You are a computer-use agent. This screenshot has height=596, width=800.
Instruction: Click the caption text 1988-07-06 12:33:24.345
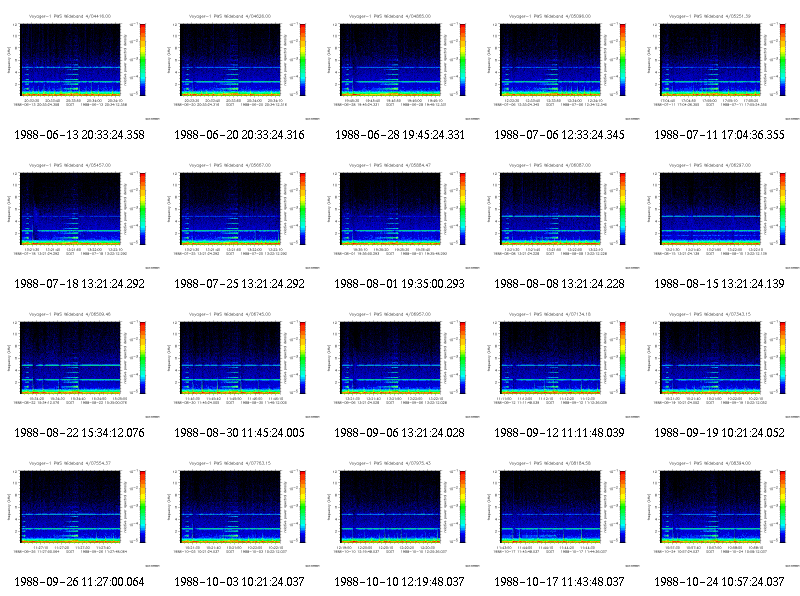click(x=559, y=135)
